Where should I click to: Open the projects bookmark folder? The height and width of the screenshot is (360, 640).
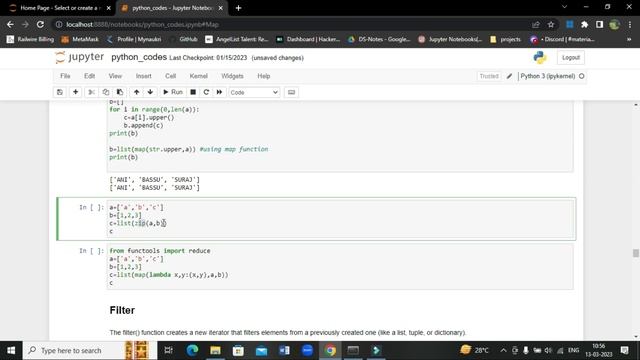point(505,39)
